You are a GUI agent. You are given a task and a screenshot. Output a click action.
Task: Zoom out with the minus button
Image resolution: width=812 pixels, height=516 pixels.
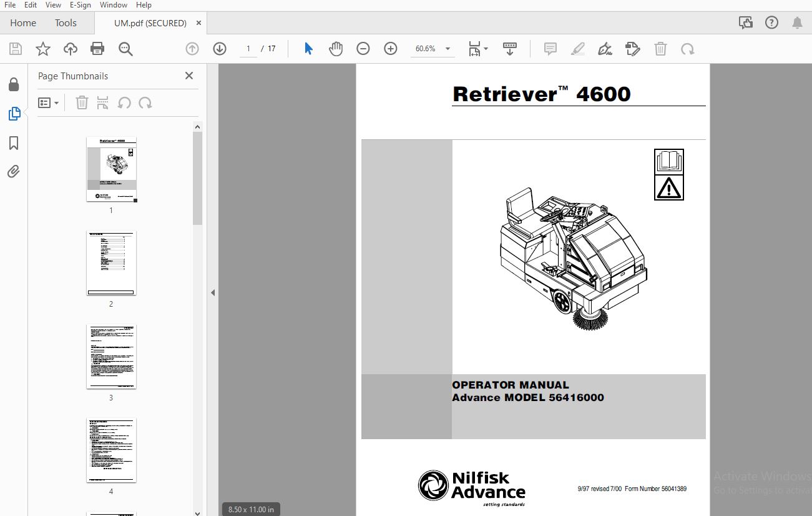[x=363, y=49]
